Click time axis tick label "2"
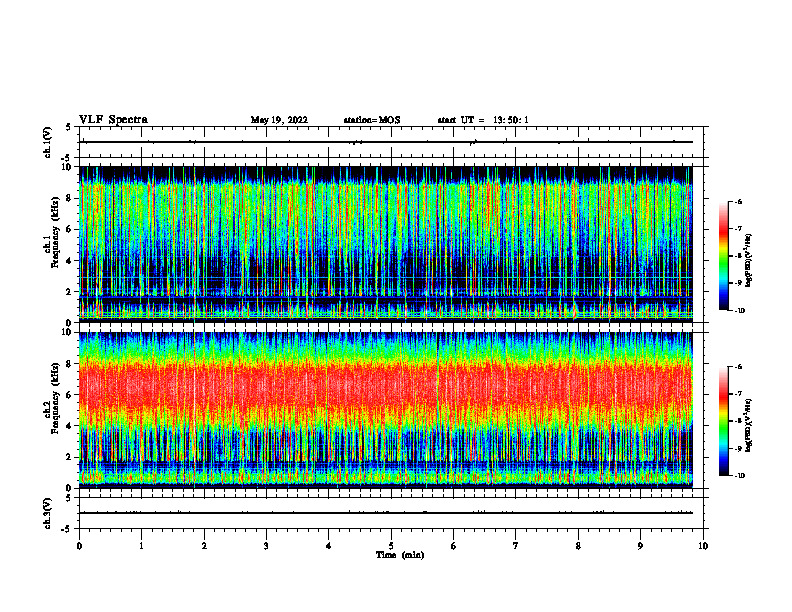 [204, 546]
